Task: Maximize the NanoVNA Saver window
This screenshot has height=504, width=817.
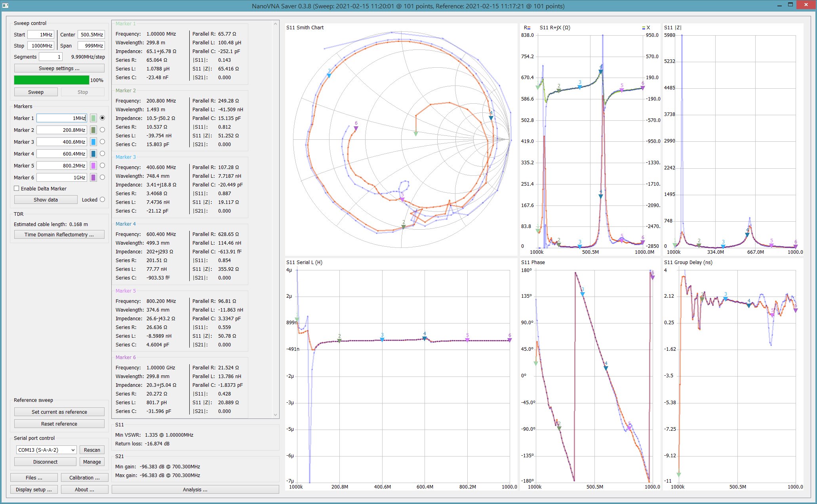Action: point(790,5)
